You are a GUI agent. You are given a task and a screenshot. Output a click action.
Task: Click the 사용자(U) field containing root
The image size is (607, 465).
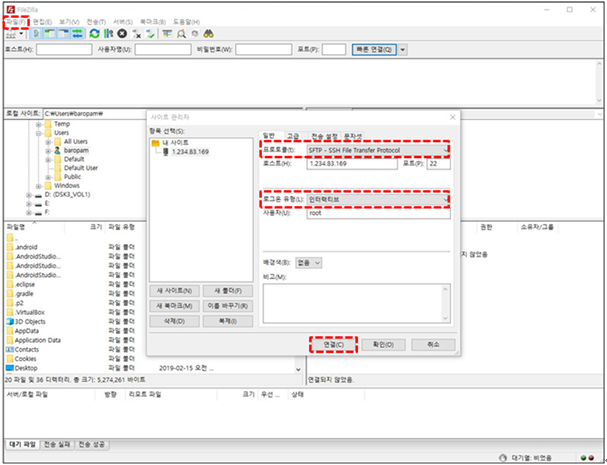coord(378,213)
